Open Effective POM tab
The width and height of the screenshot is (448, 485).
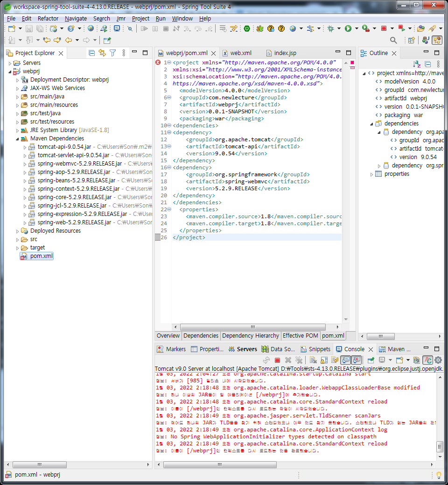point(301,336)
